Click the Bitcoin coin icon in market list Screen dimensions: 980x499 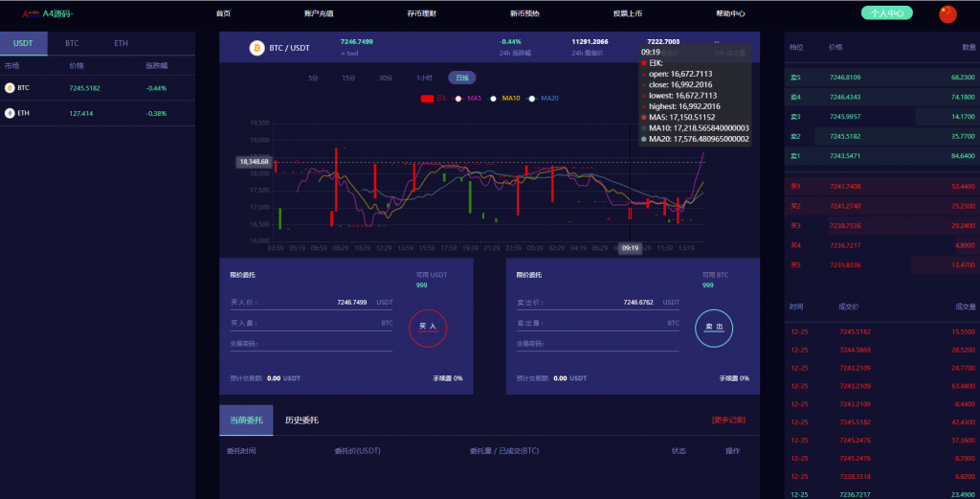(10, 87)
